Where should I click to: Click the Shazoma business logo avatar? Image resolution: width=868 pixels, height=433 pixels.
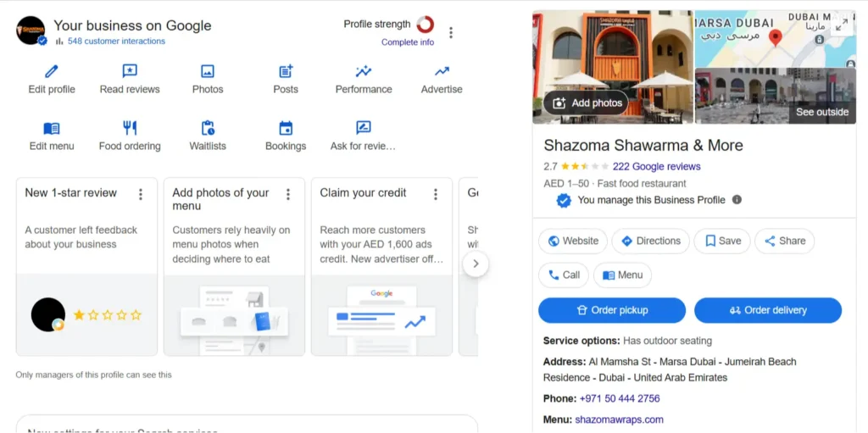(x=31, y=31)
